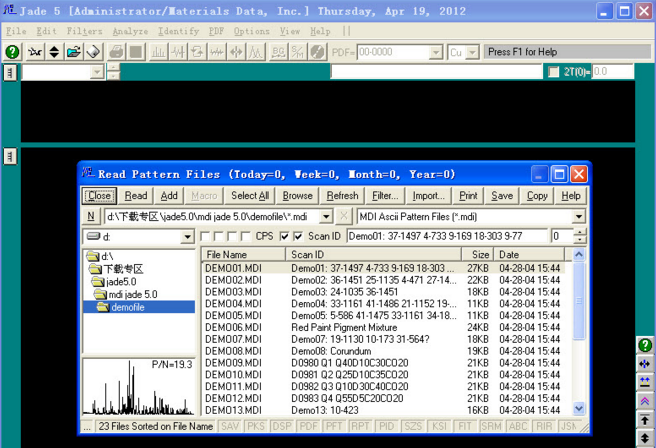Open the file path dropdown ending in *.mdi
Screen dimensions: 656x448
(x=326, y=217)
